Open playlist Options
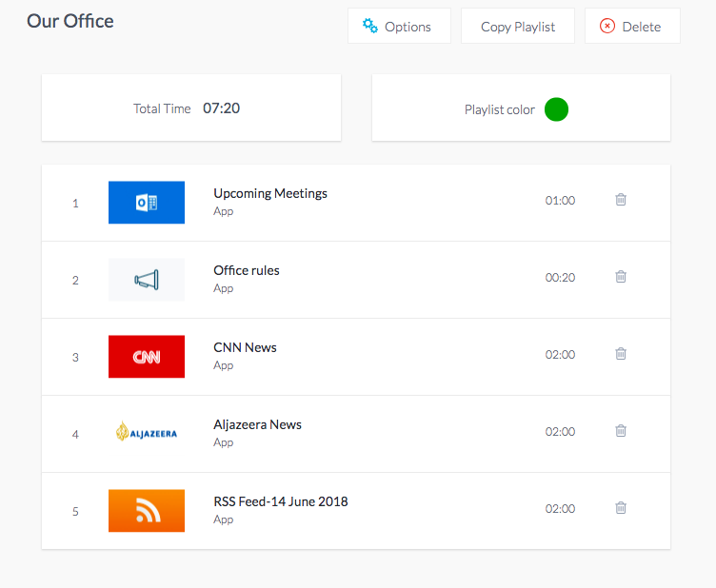The width and height of the screenshot is (716, 588). pos(399,26)
